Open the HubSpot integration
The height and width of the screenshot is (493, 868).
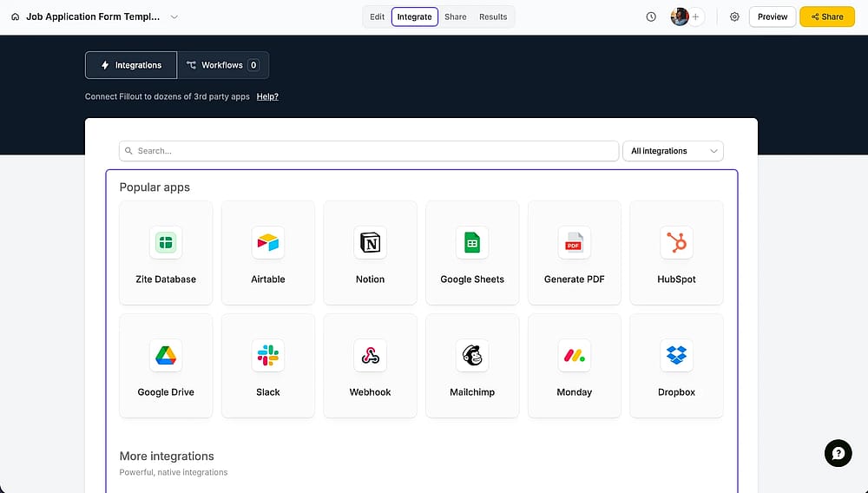click(676, 253)
